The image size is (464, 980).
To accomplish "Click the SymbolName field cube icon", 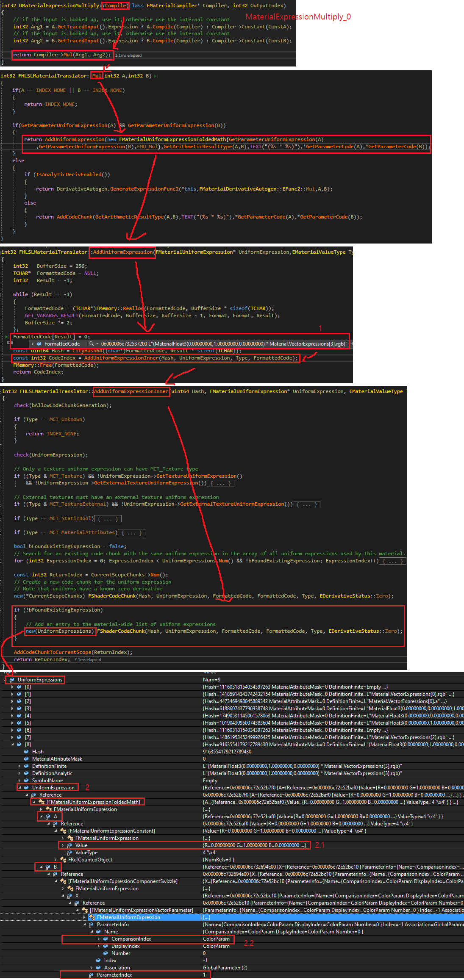I will click(26, 781).
